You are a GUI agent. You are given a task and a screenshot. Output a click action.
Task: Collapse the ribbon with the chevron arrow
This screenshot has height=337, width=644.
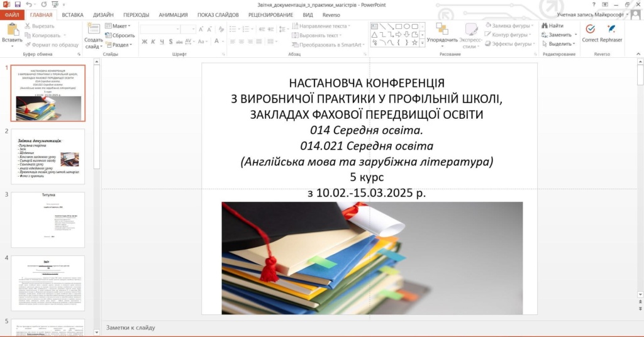638,54
